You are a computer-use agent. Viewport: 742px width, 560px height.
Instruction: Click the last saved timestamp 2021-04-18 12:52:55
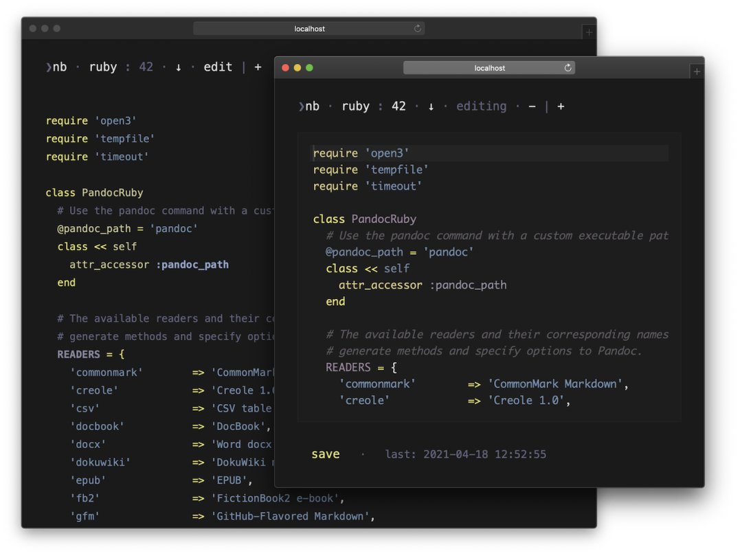[484, 454]
